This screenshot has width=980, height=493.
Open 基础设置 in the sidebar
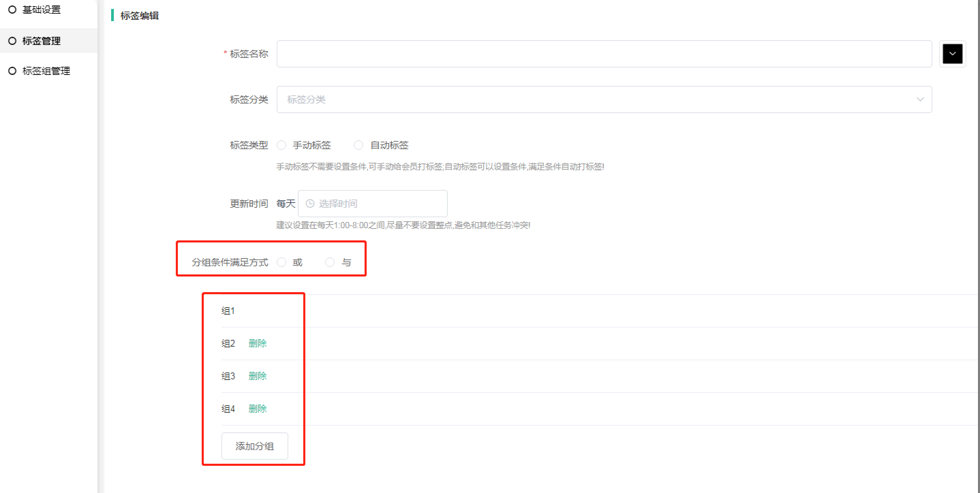tap(41, 10)
